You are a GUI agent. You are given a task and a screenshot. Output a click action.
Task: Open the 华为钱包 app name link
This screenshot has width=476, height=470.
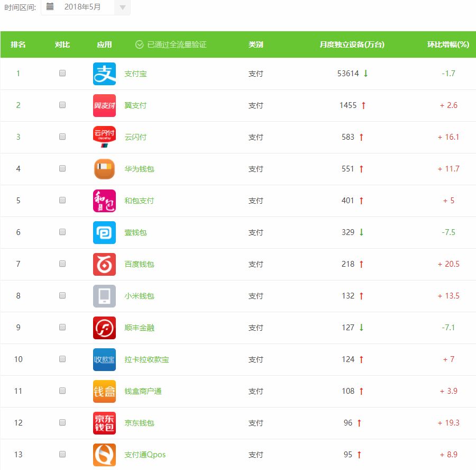[x=139, y=169]
